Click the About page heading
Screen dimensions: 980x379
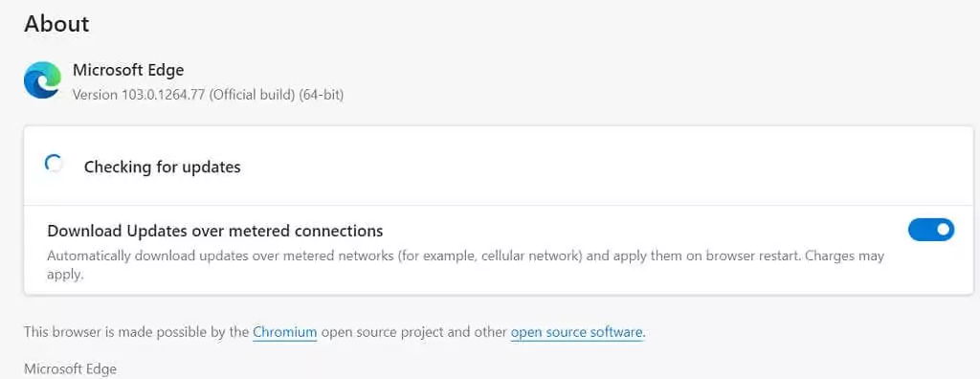pyautogui.click(x=56, y=24)
